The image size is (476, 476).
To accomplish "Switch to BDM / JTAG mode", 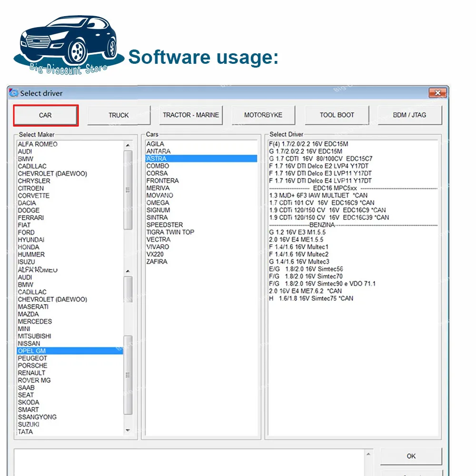I will tap(410, 115).
